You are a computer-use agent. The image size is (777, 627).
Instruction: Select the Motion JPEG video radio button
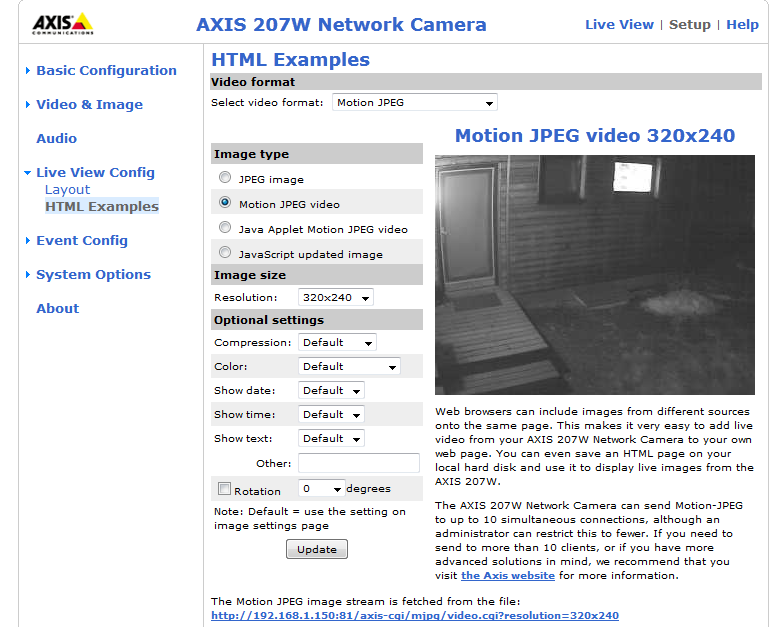pos(225,202)
